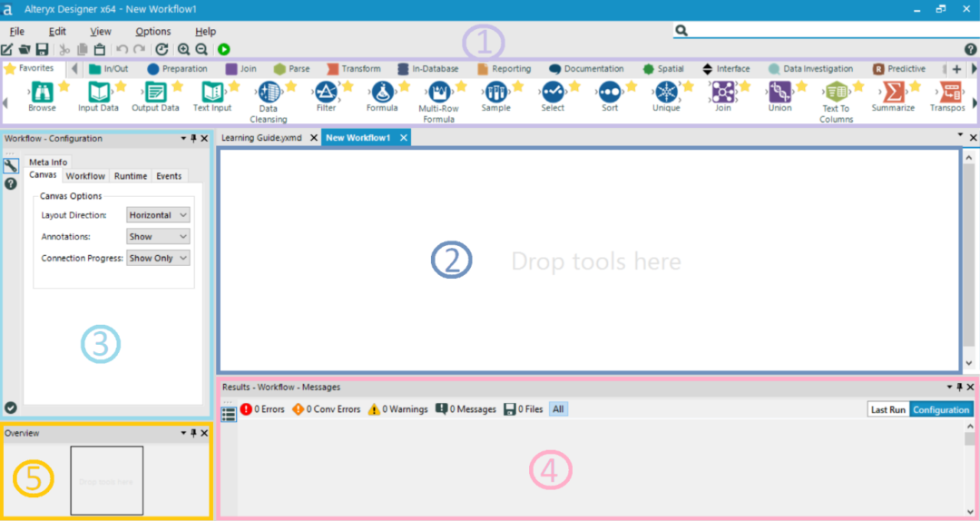Screen dimensions: 980x521
Task: Open the File menu
Action: point(17,31)
